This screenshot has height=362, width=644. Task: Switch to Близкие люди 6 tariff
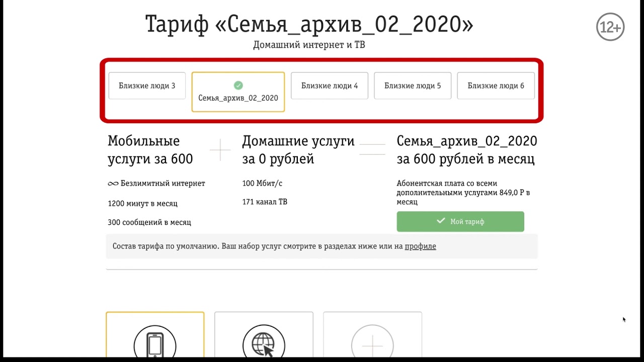(x=496, y=85)
